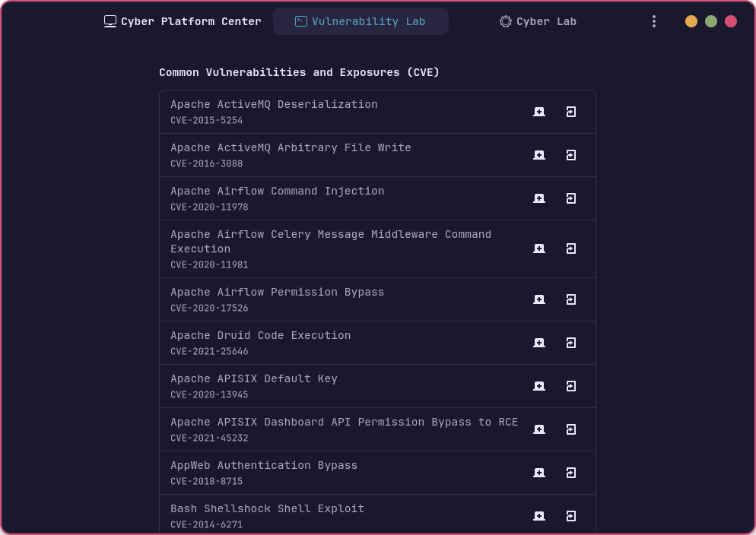
Task: Enter the CVE-2020-11981 lab via arrow icon
Action: point(571,249)
